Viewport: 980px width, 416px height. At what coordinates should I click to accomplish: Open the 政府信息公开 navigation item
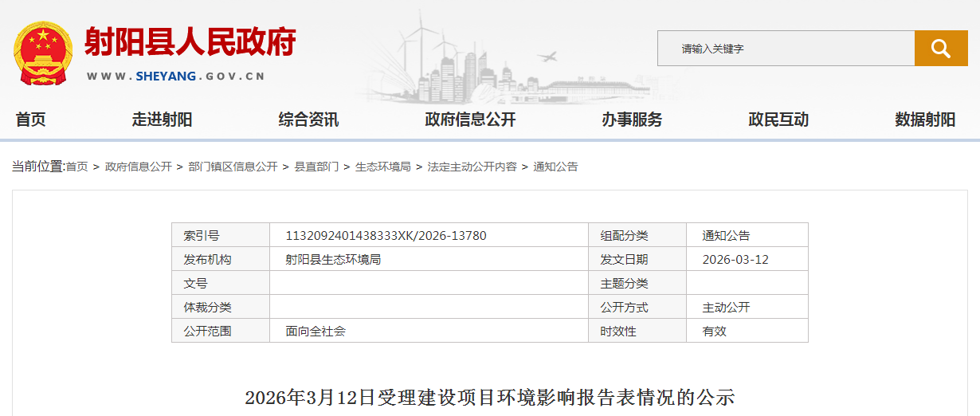470,120
